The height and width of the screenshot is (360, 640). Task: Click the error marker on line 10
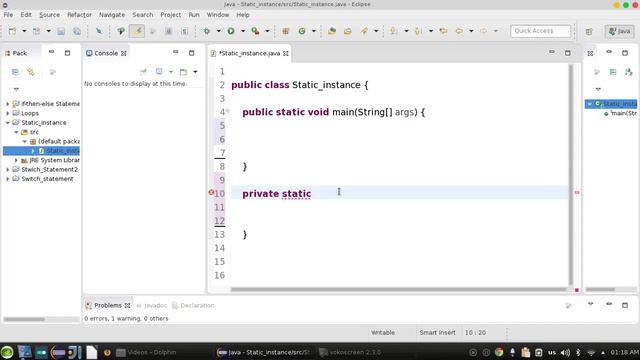click(x=211, y=192)
